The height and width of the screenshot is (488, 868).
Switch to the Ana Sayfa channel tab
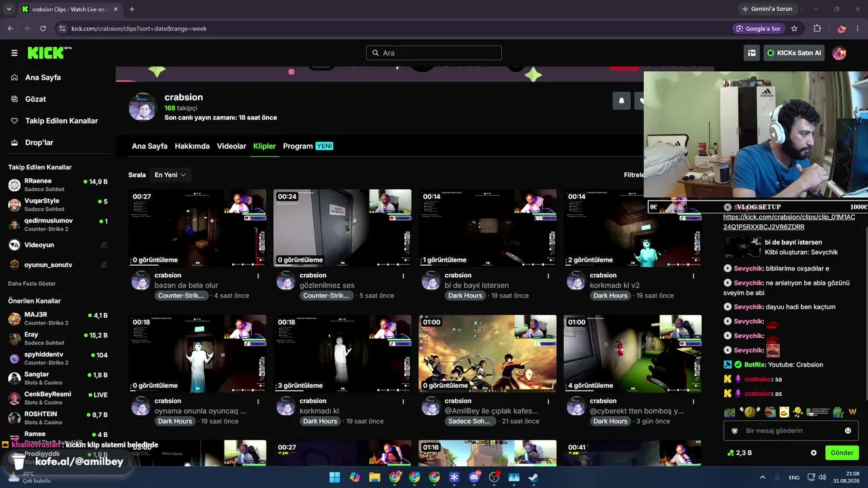tap(149, 146)
